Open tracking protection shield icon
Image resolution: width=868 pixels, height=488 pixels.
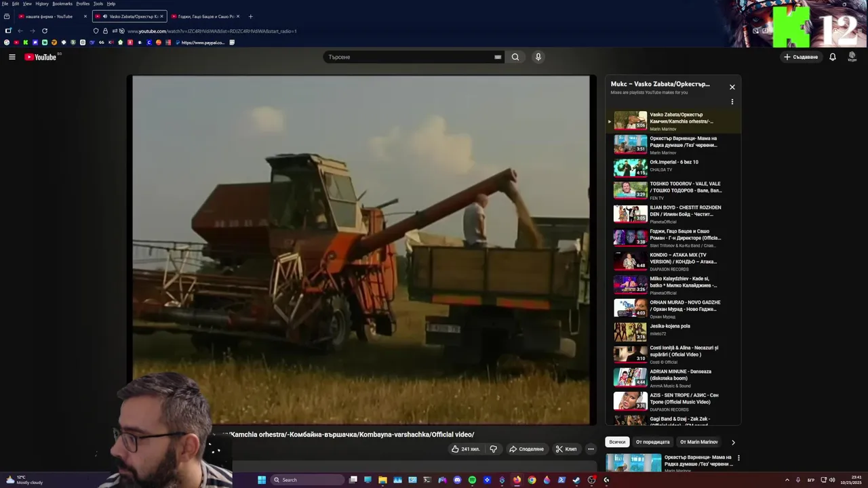(96, 30)
